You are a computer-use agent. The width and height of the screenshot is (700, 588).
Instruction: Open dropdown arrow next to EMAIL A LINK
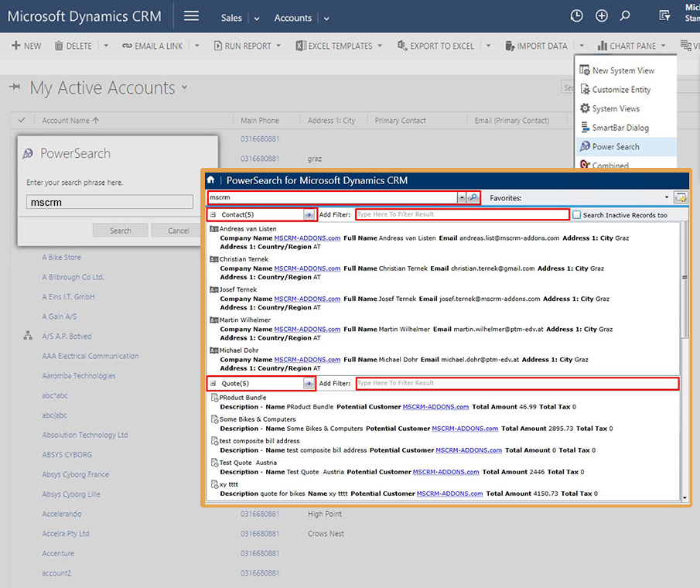(197, 46)
